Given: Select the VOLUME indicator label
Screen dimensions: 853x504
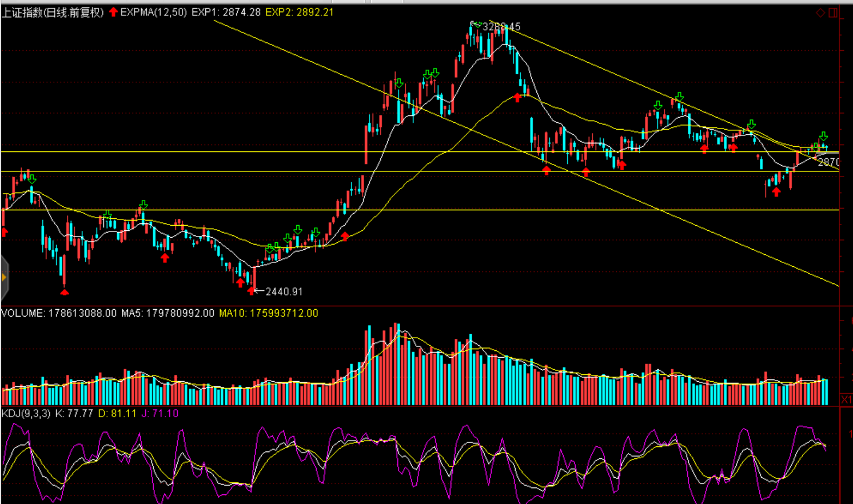Looking at the screenshot, I should [23, 313].
